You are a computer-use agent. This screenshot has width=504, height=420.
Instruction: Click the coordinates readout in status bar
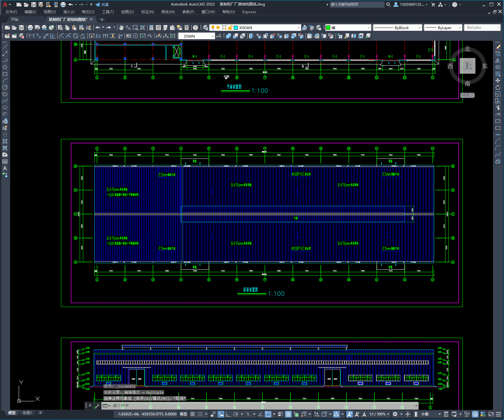pyautogui.click(x=147, y=414)
